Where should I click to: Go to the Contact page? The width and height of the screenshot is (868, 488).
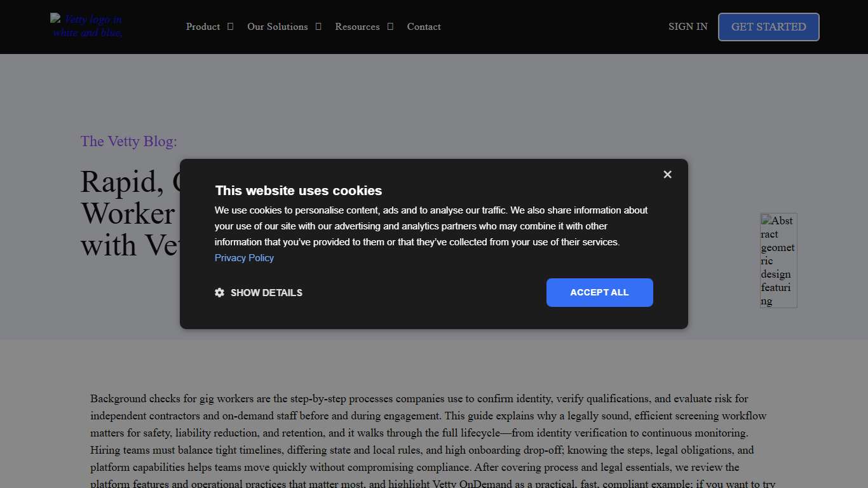click(x=424, y=27)
